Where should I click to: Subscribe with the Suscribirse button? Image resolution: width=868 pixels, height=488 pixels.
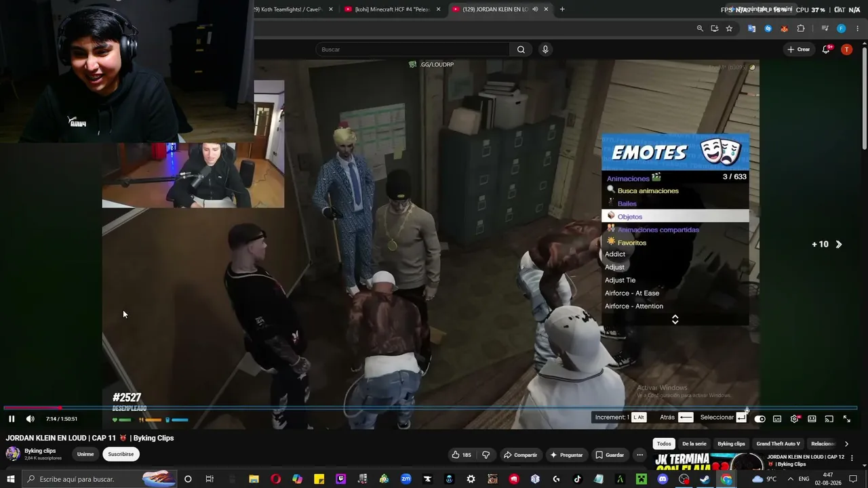pos(121,454)
